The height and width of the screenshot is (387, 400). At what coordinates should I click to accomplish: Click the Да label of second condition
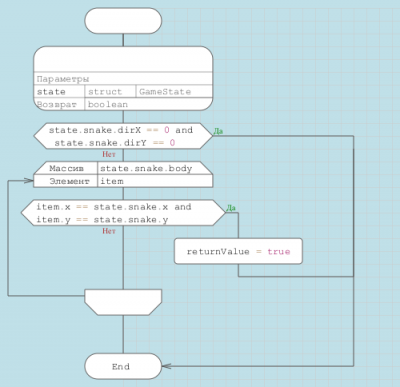(231, 208)
